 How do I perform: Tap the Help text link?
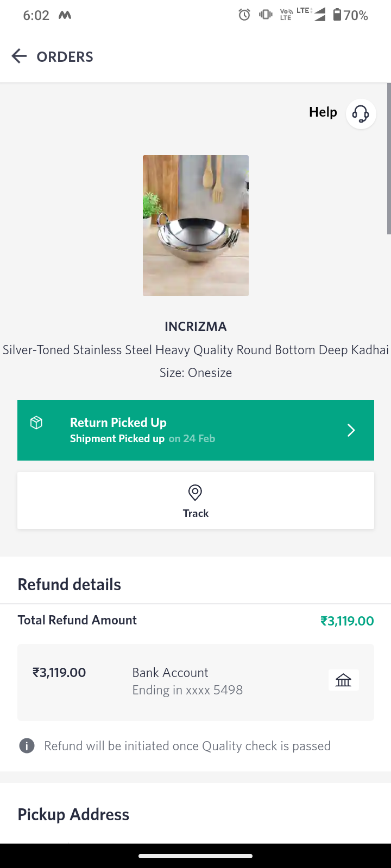coord(323,112)
